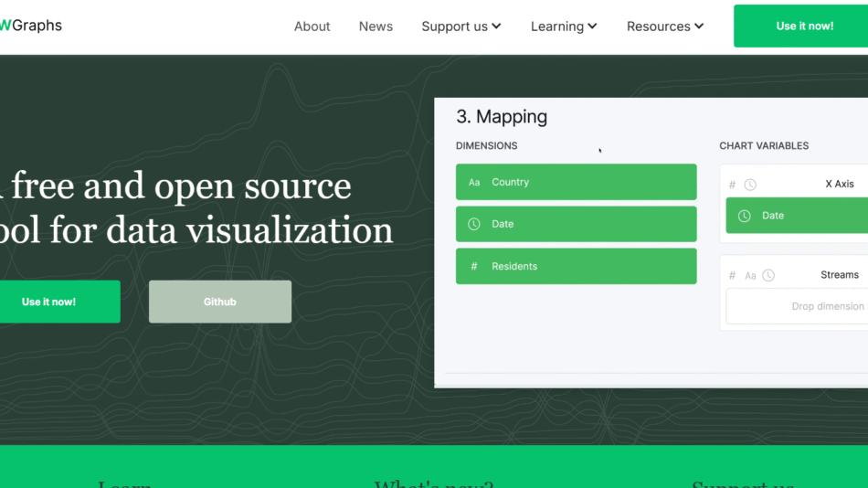Click the hash type icon in Streams row
868x488 pixels.
pyautogui.click(x=732, y=275)
